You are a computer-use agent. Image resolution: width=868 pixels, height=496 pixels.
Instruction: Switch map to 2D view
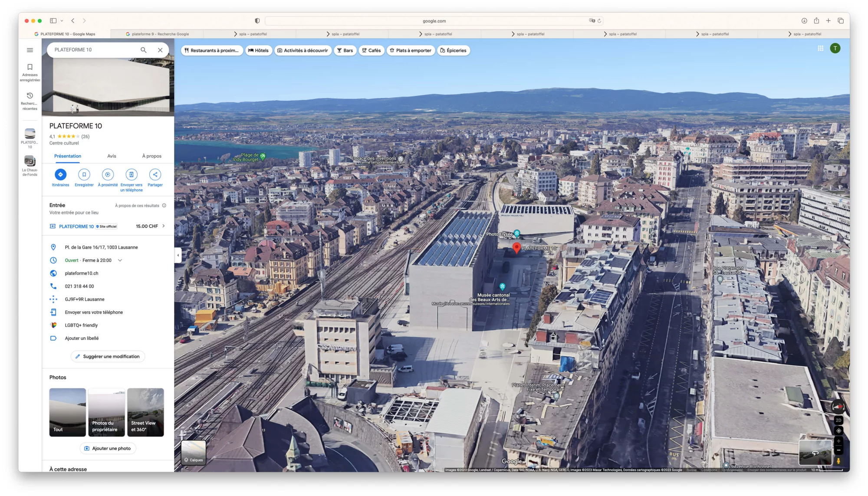click(x=838, y=420)
